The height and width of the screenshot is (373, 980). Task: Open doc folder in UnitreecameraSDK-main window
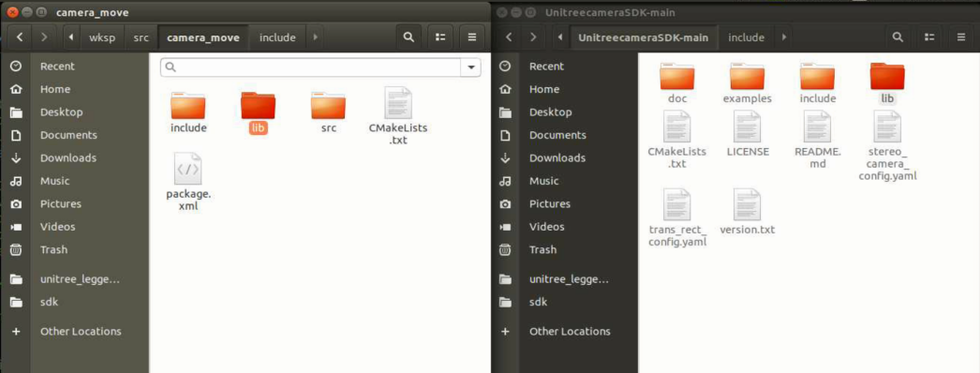coord(676,83)
